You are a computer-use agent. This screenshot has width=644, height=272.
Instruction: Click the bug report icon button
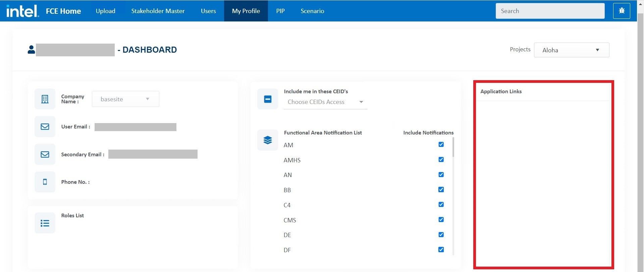[622, 11]
